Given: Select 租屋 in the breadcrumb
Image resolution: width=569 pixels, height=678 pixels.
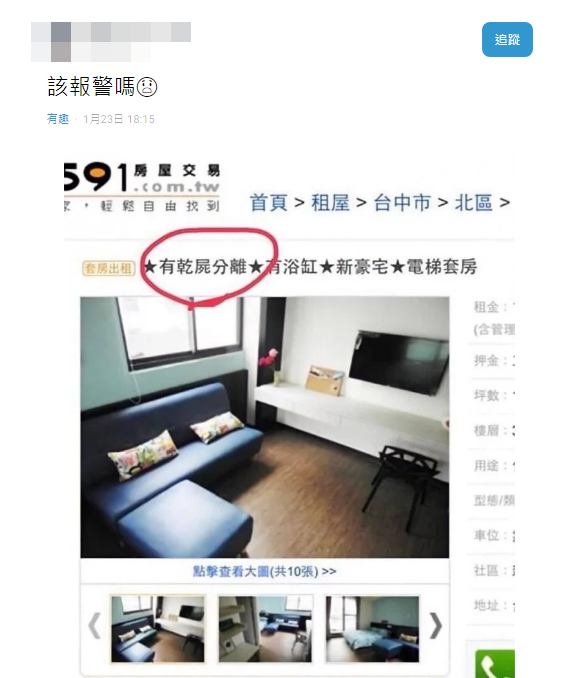Looking at the screenshot, I should (330, 203).
